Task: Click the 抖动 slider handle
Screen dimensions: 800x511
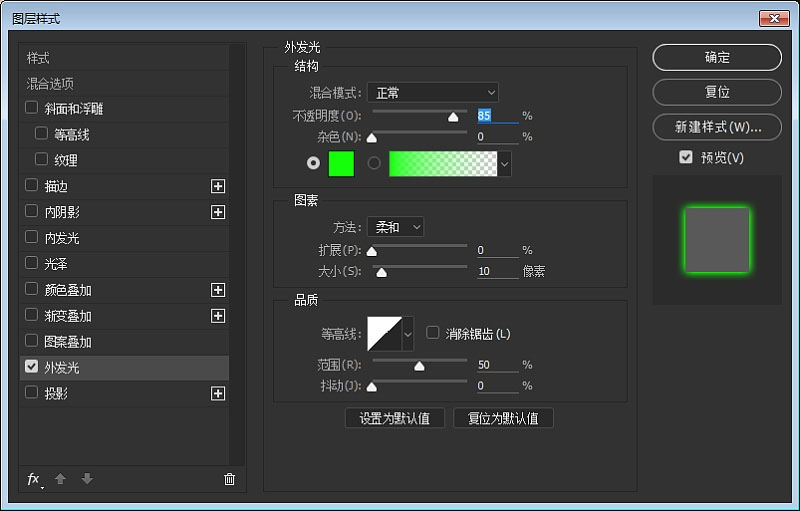Action: click(x=372, y=388)
